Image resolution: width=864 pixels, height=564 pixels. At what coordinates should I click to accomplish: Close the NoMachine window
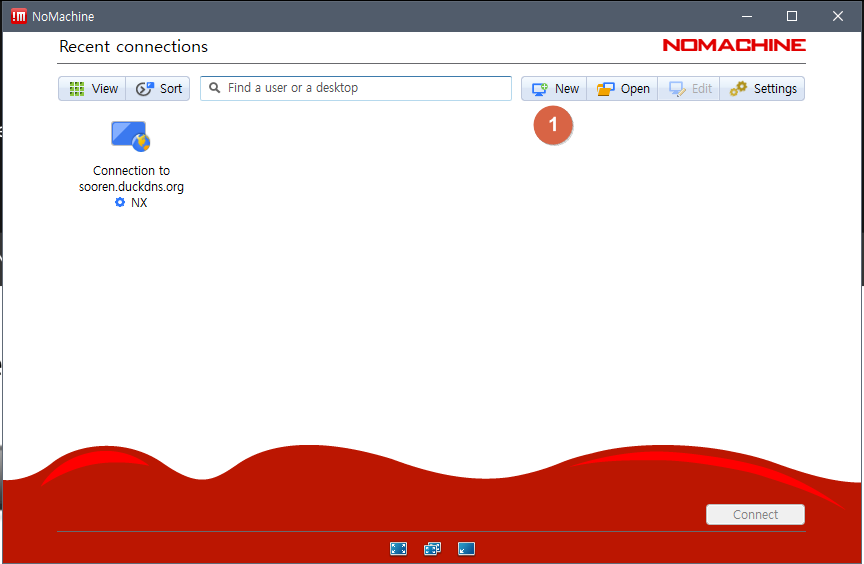(x=838, y=17)
